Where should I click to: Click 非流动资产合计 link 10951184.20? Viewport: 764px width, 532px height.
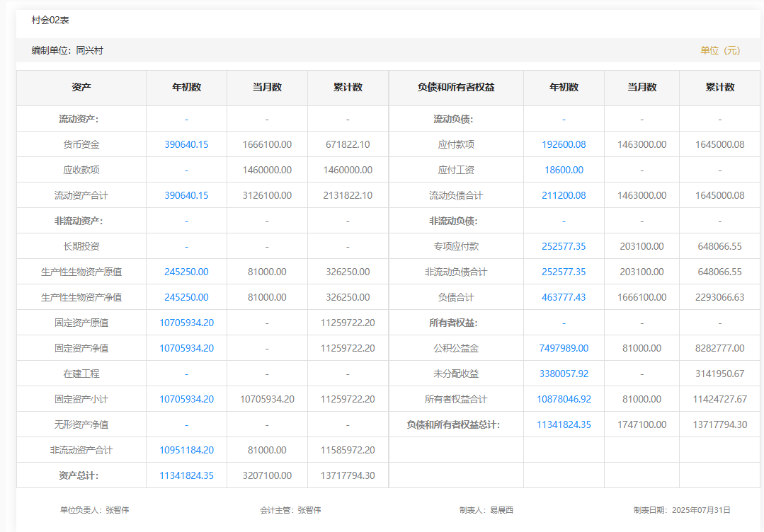coord(186,450)
